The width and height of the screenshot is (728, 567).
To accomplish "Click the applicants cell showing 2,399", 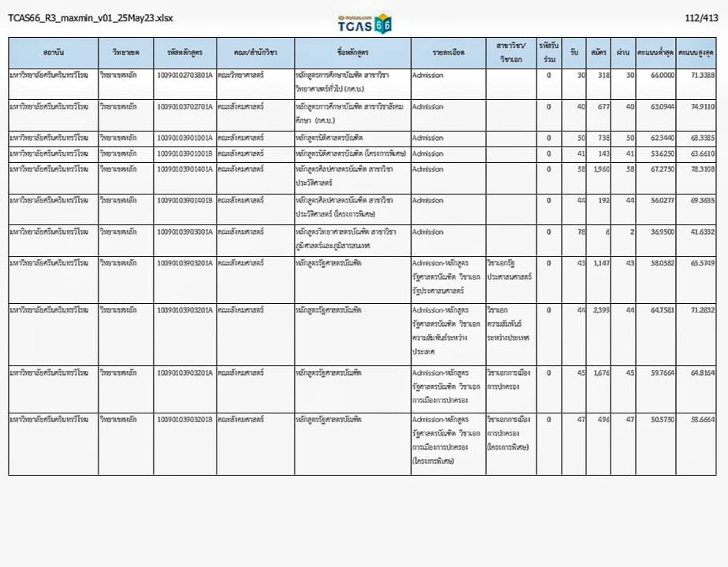I will pyautogui.click(x=599, y=311).
